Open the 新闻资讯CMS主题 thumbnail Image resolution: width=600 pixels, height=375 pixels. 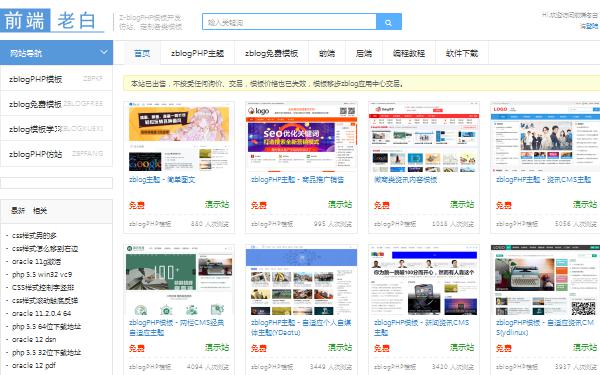click(424, 280)
